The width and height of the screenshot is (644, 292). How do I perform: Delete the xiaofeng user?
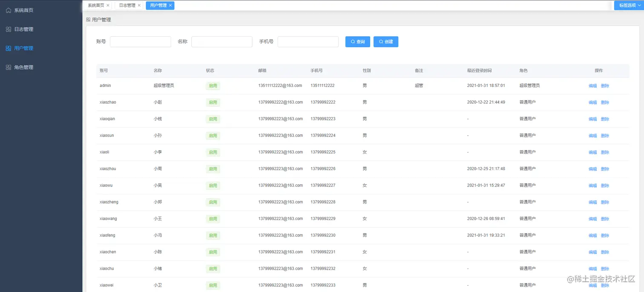tap(605, 235)
